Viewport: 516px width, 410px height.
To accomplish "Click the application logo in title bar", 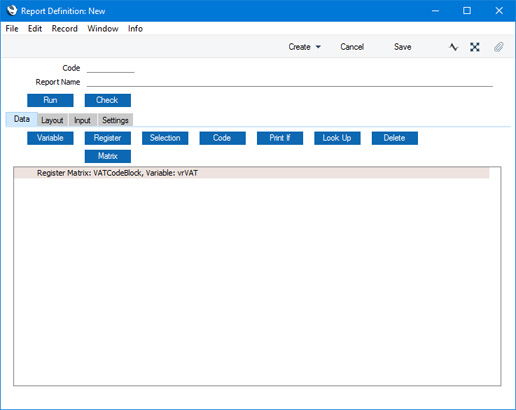I will click(x=12, y=10).
